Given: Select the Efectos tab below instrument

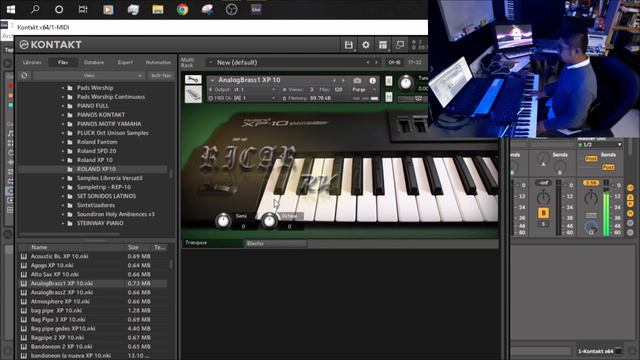Looking at the screenshot, I should (x=276, y=243).
